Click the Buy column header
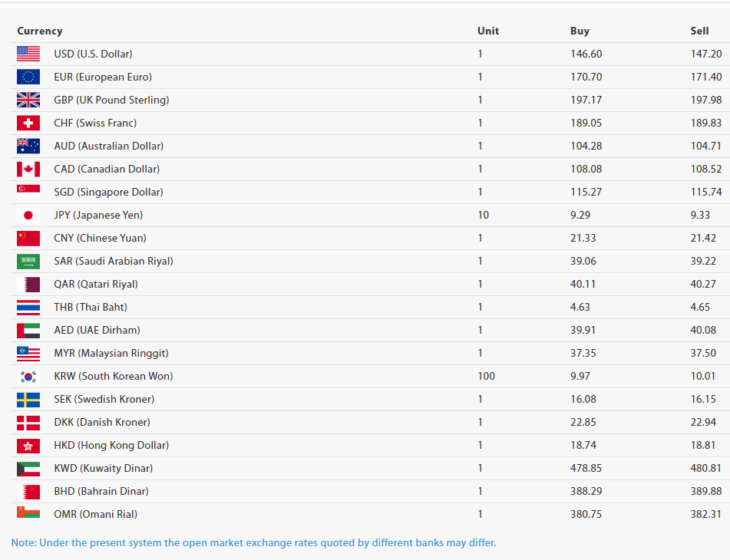This screenshot has height=560, width=730. (580, 31)
